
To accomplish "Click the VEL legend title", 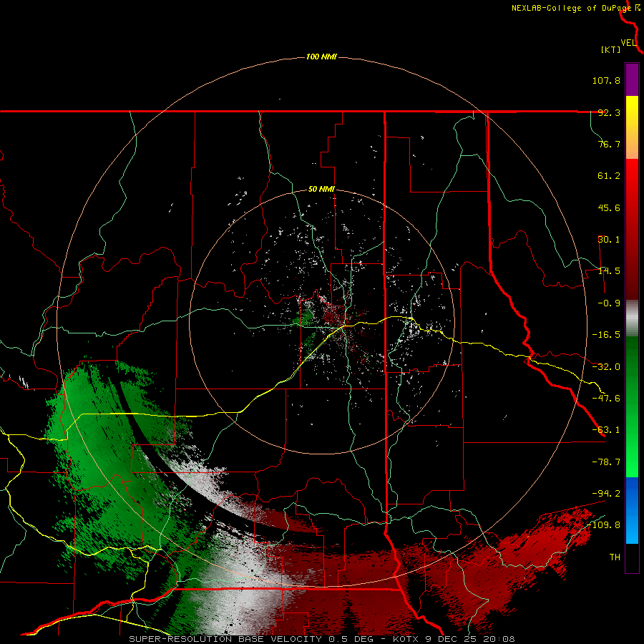I will [629, 43].
